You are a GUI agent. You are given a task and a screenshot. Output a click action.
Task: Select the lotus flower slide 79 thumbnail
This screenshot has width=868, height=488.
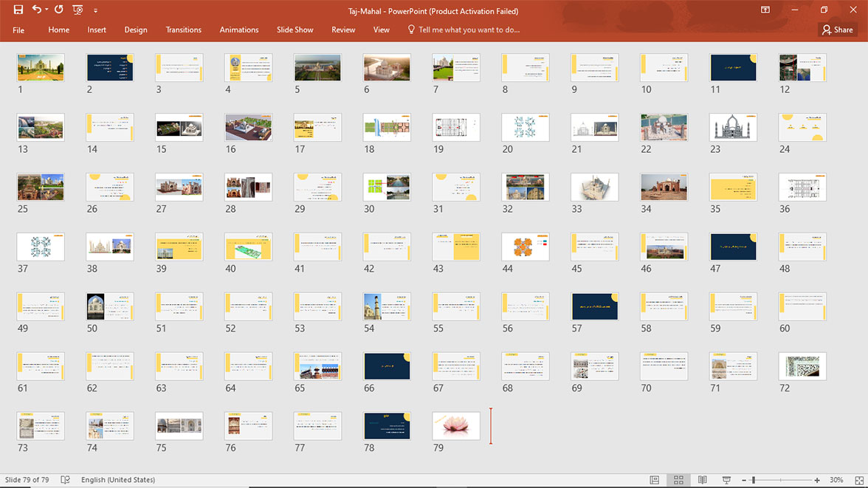pos(456,426)
